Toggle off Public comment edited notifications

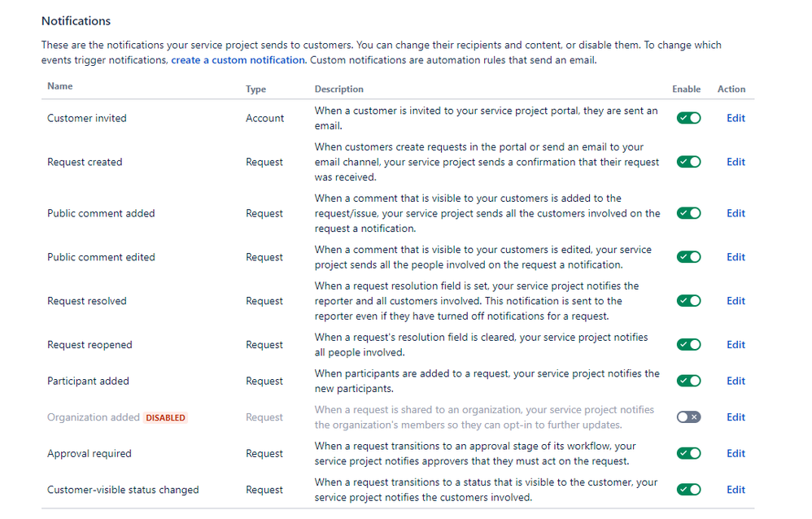pyautogui.click(x=688, y=257)
